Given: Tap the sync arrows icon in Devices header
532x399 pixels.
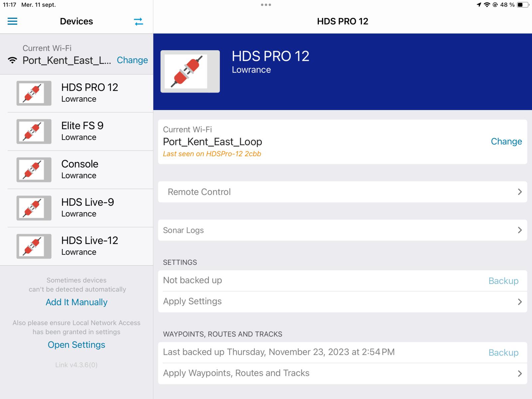Looking at the screenshot, I should tap(138, 22).
